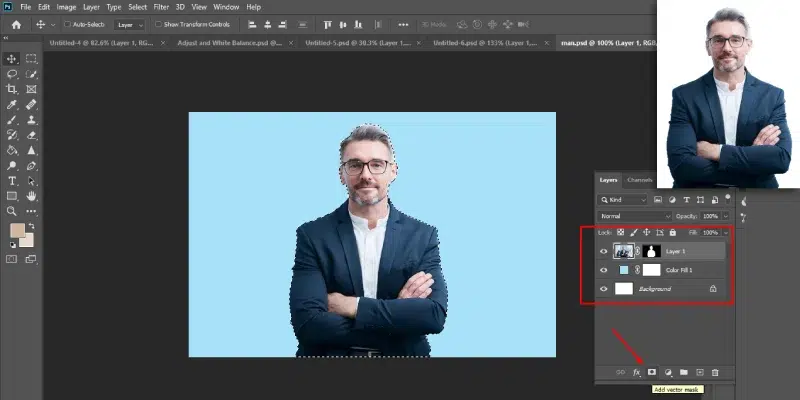Viewport: 800px width, 400px height.
Task: Create a new group folder
Action: [x=684, y=372]
